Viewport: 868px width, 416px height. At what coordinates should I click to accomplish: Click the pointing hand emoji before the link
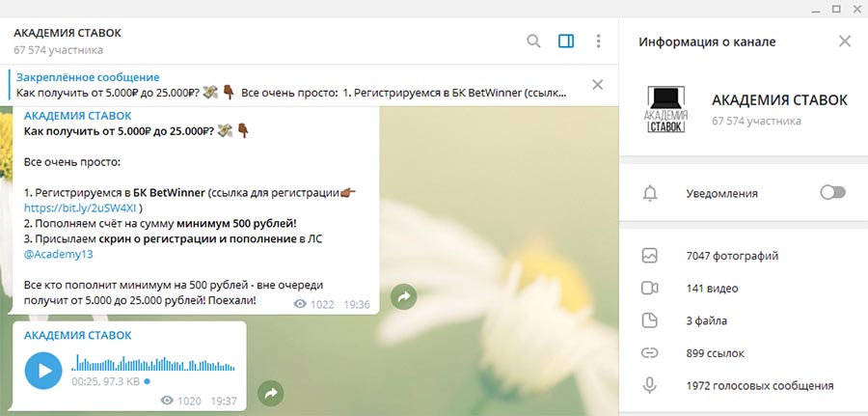point(348,193)
